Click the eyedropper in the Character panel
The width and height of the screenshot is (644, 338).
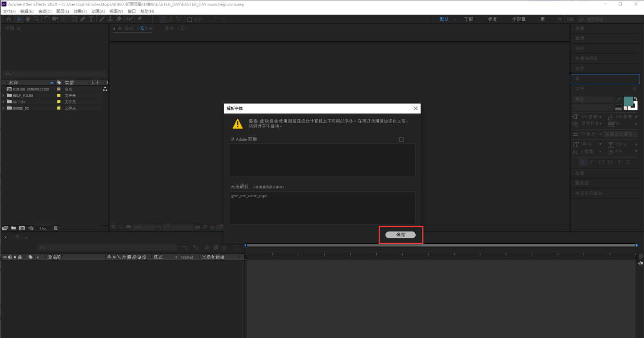618,99
